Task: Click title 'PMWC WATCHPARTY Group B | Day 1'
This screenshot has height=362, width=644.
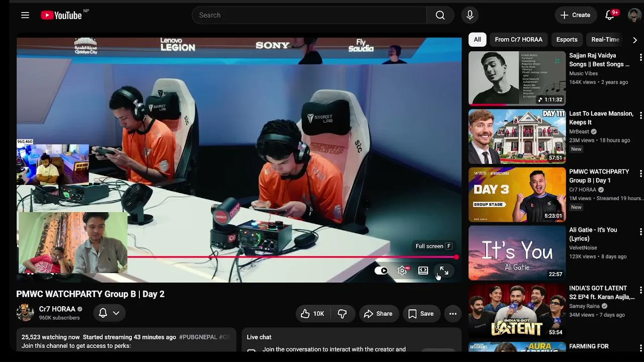Action: click(x=599, y=176)
